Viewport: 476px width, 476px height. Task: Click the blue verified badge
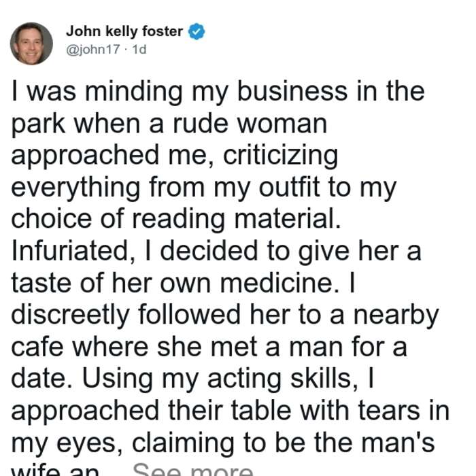(197, 31)
